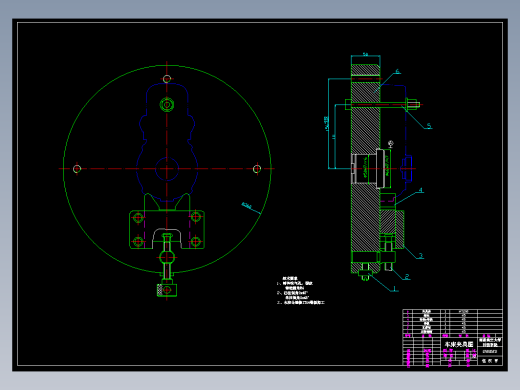Screen dimensions: 520x390
Task: Select the hatched block at bottom of front view
Action: (167, 290)
